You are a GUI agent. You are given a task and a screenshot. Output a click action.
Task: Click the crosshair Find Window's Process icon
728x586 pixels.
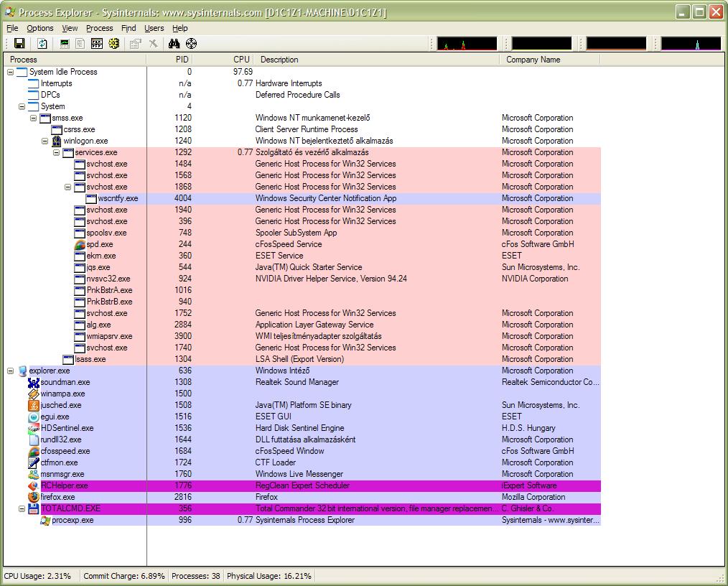click(x=191, y=44)
